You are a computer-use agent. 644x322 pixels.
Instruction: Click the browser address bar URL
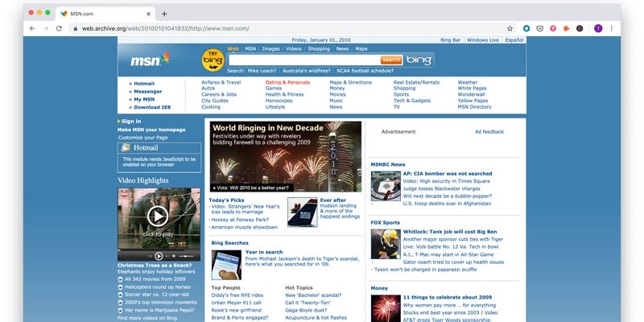(165, 29)
